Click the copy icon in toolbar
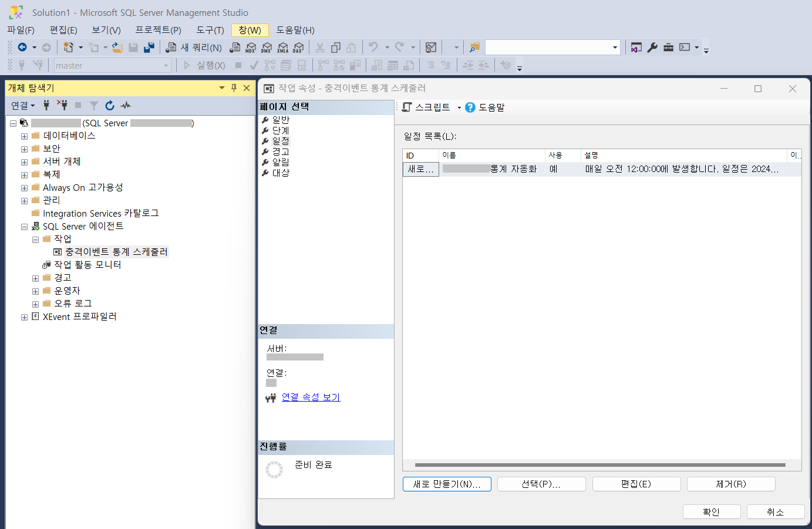Image resolution: width=812 pixels, height=529 pixels. [x=336, y=48]
